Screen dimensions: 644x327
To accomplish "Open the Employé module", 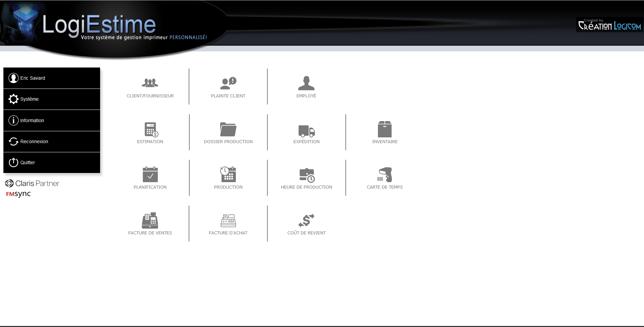I will click(306, 83).
